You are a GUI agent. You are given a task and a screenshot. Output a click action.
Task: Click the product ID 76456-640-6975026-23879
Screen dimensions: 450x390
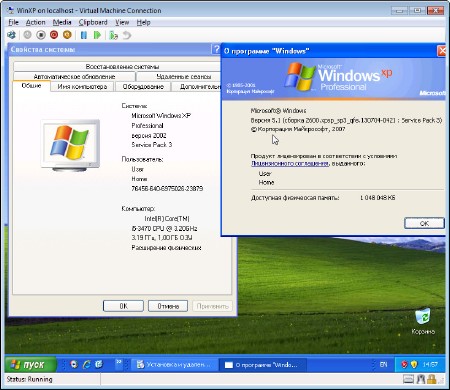click(x=167, y=188)
